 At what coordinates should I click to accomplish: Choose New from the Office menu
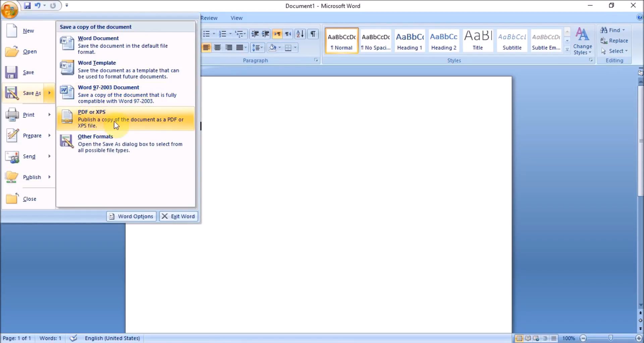28,31
